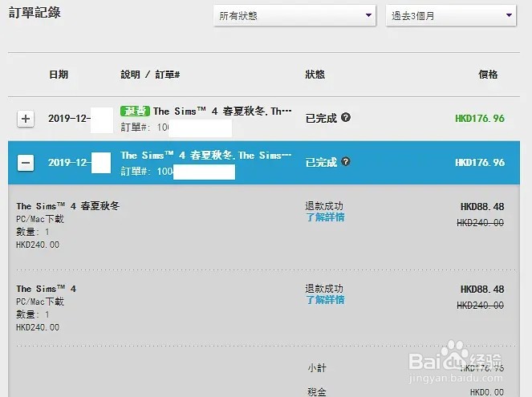
Task: Click 退款成功 status for 春夏秋冬 item
Action: pos(324,206)
